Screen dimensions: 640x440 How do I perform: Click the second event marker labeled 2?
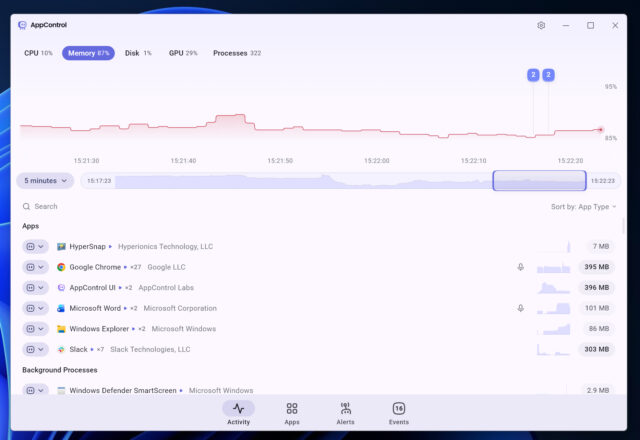pos(548,75)
